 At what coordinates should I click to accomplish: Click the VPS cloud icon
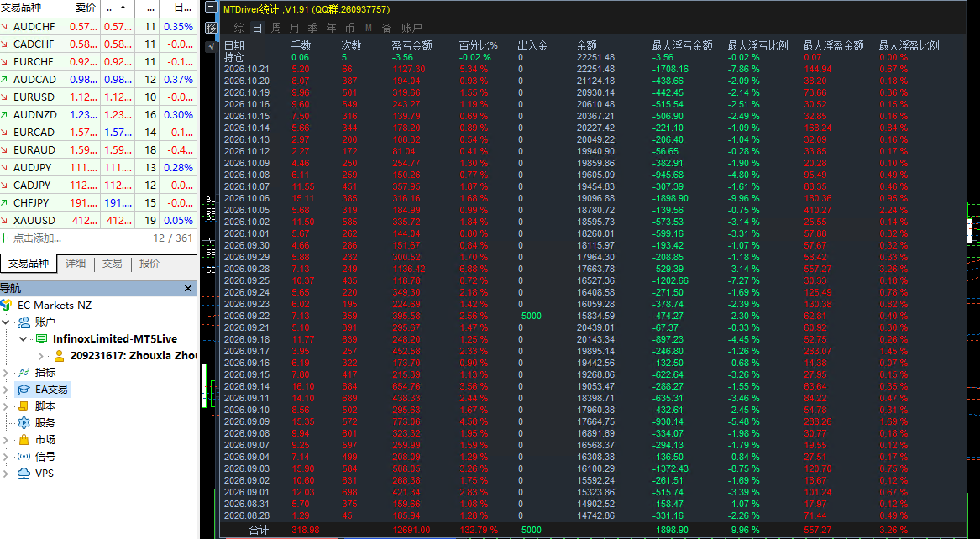click(24, 474)
